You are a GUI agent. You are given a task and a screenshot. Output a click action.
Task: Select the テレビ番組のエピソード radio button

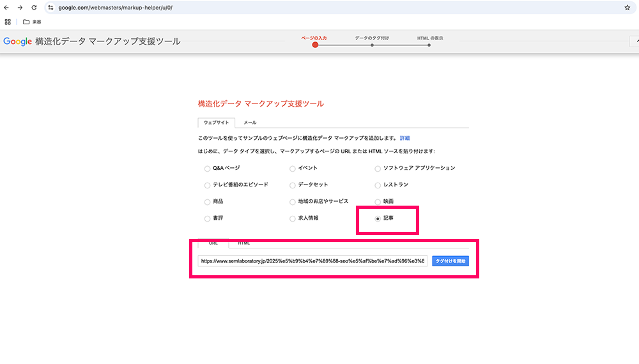click(x=207, y=185)
